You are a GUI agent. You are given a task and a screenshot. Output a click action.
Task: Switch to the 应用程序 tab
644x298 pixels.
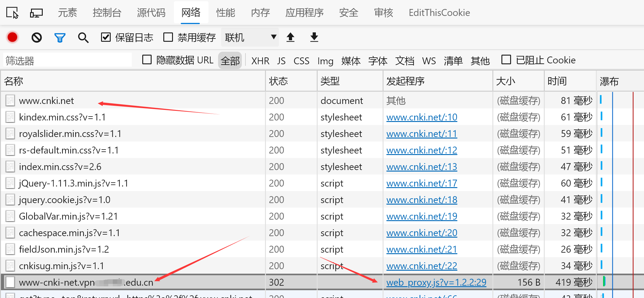click(x=304, y=13)
